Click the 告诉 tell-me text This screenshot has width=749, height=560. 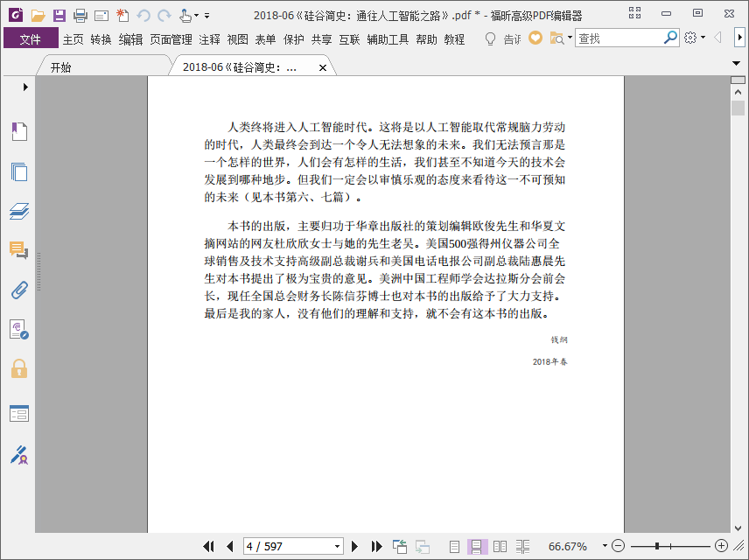coord(512,39)
